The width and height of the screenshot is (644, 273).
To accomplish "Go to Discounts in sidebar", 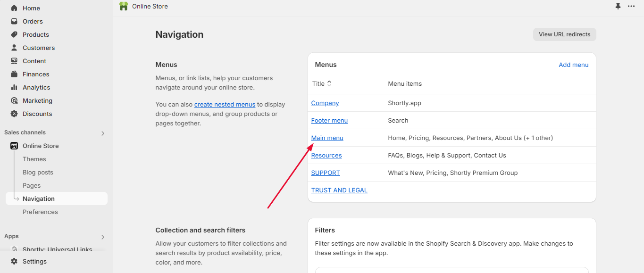I will click(37, 114).
